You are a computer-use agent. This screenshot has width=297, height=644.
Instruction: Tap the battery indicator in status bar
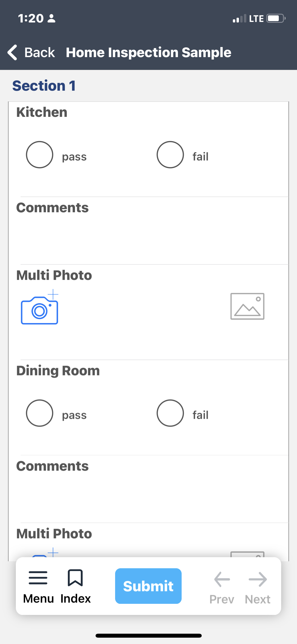tap(276, 19)
